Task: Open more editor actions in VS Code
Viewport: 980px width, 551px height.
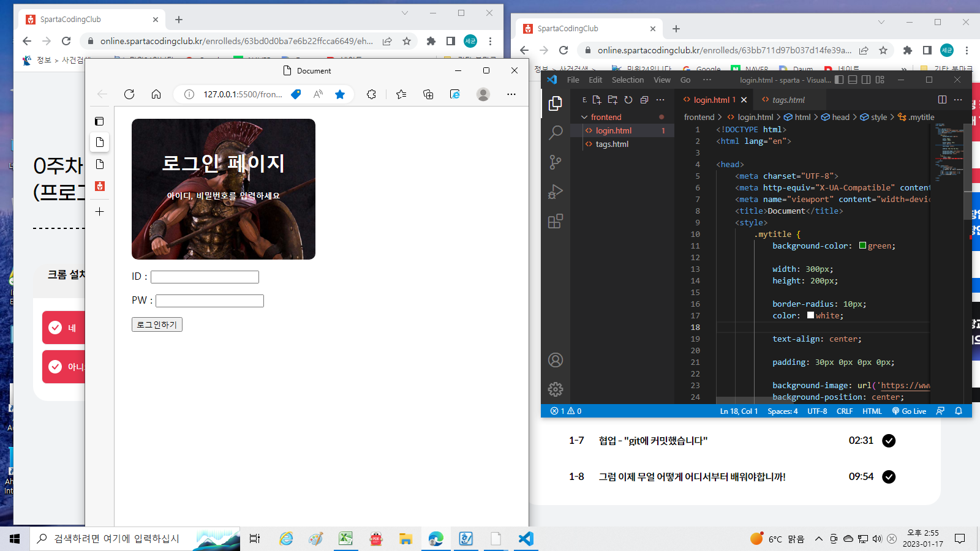Action: (x=958, y=100)
